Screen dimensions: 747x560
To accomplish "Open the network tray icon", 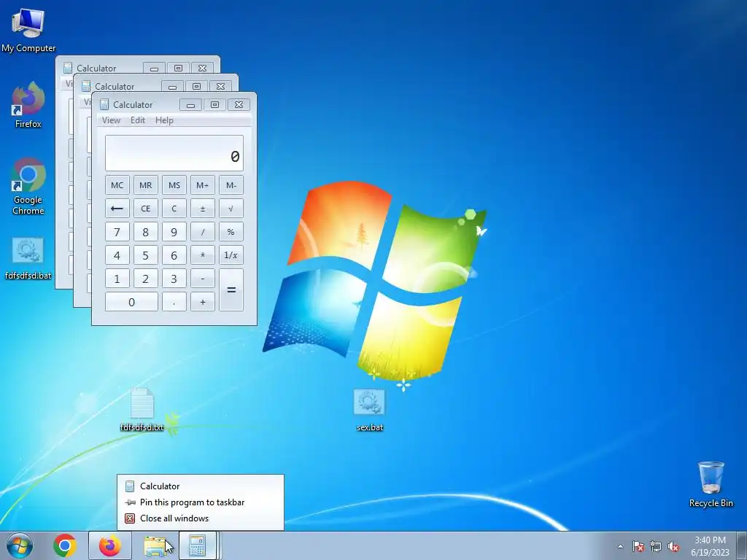I will tap(656, 546).
